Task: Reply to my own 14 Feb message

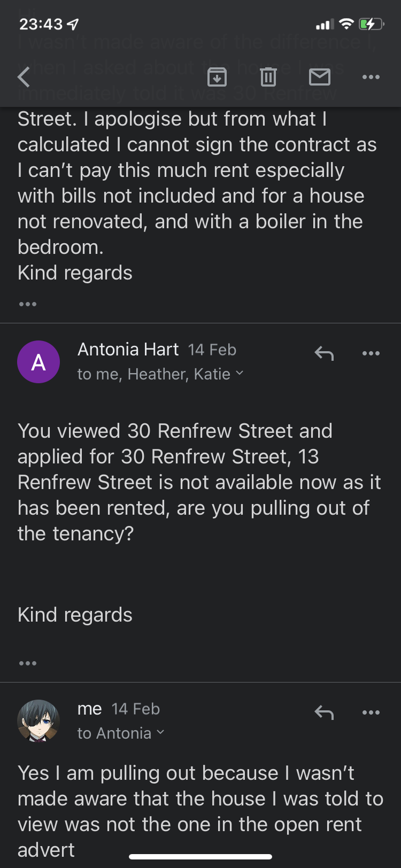Action: (x=324, y=712)
